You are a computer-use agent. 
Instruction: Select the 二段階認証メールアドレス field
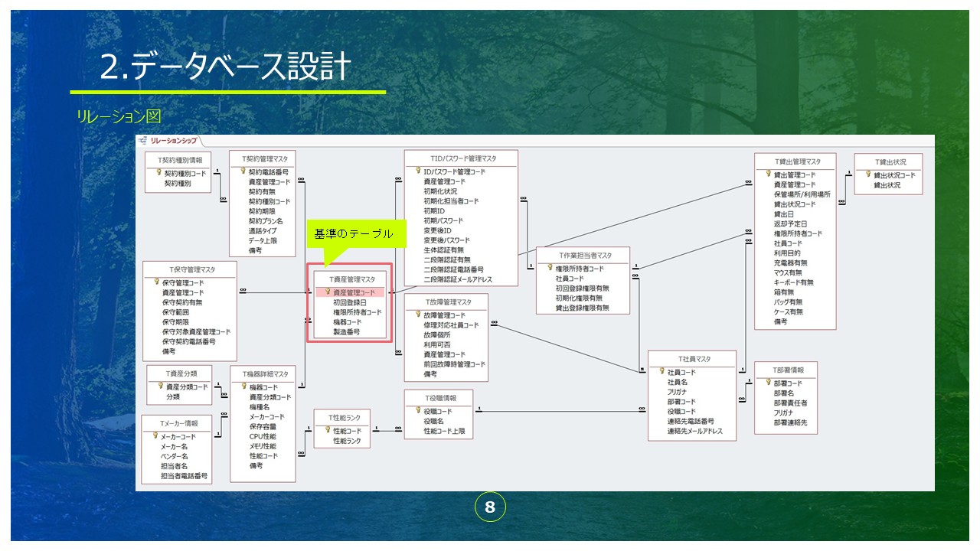pyautogui.click(x=458, y=279)
